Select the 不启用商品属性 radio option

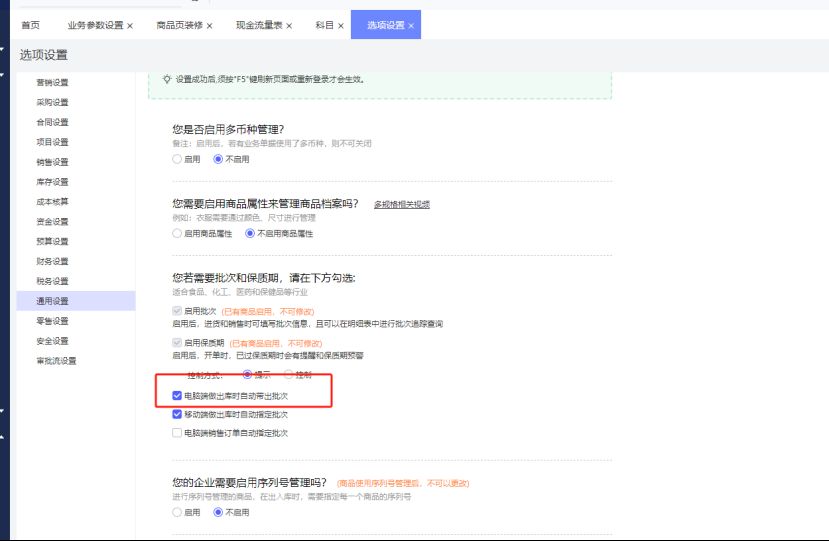[250, 233]
